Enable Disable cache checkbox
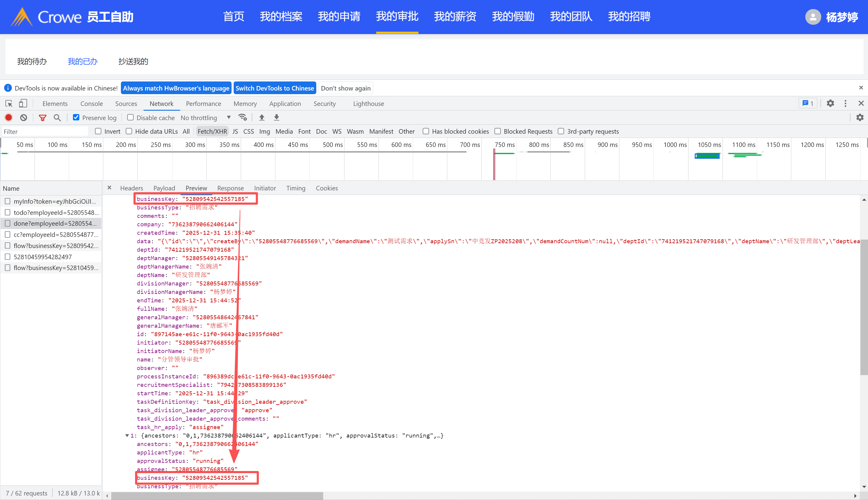Screen dimensions: 868x500 click(130, 117)
